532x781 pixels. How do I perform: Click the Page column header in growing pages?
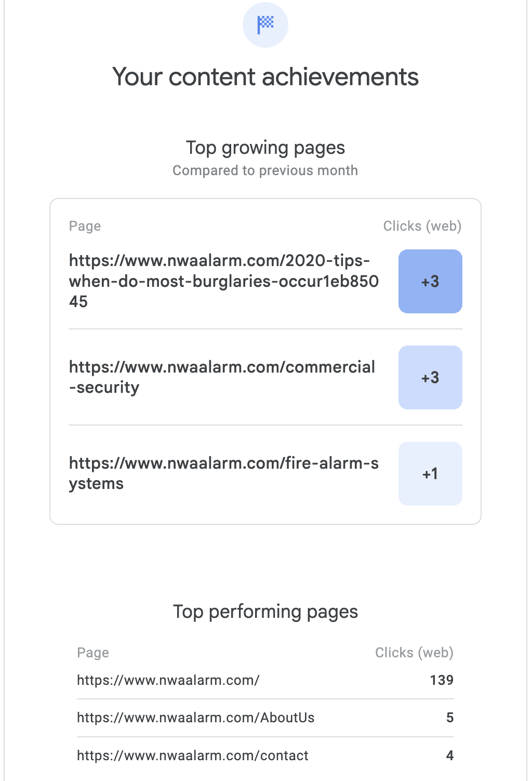[85, 226]
